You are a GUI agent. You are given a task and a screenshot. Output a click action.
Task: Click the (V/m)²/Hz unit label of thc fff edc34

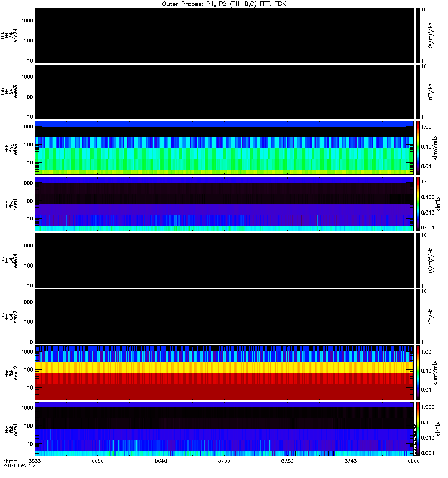coord(431,261)
